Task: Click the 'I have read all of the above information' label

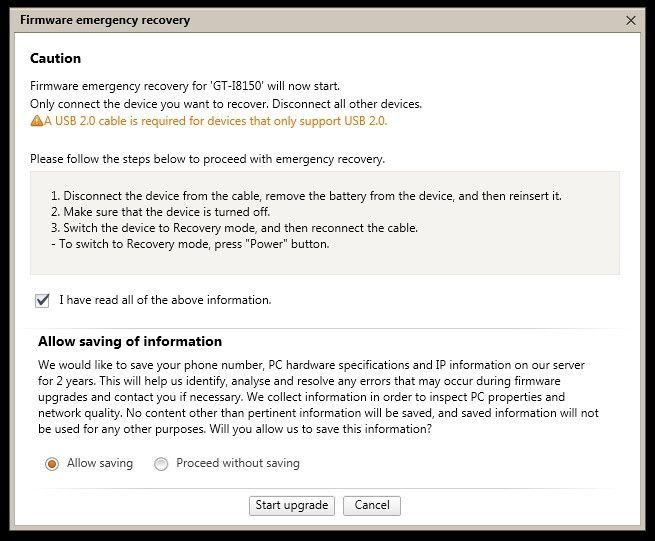Action: click(x=165, y=300)
